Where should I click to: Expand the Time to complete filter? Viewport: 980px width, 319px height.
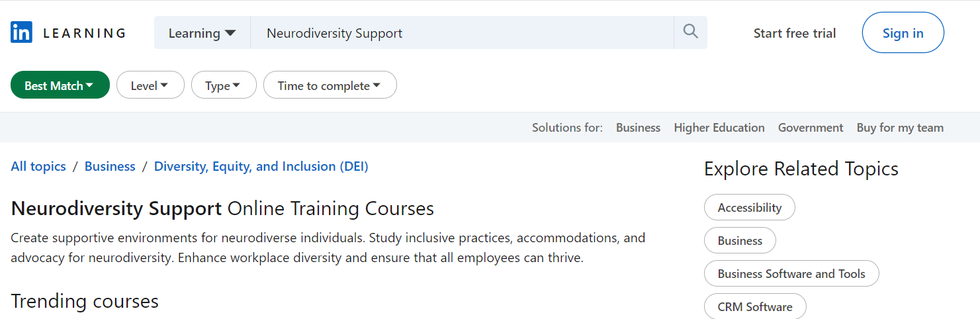pyautogui.click(x=330, y=85)
